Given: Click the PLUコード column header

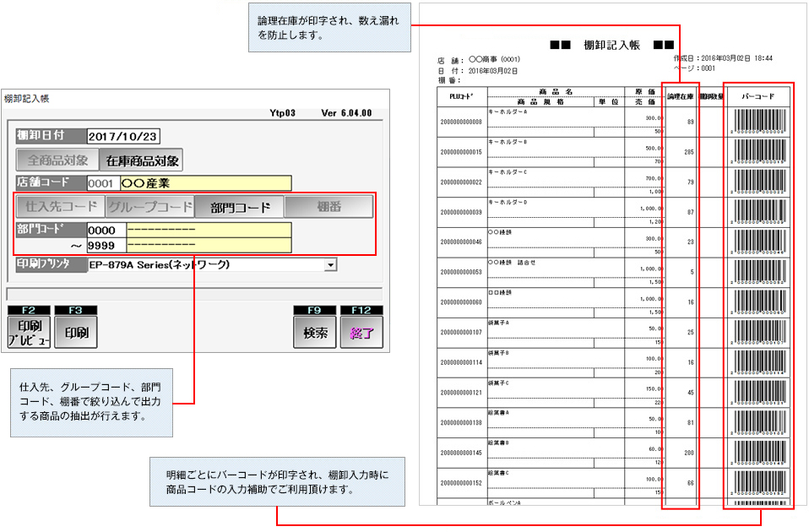Looking at the screenshot, I should [x=461, y=97].
